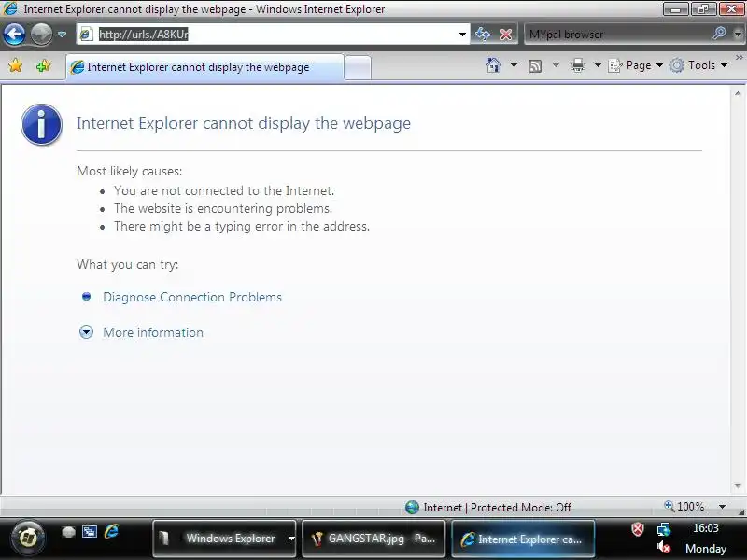Click the Home icon in the toolbar

tap(494, 65)
